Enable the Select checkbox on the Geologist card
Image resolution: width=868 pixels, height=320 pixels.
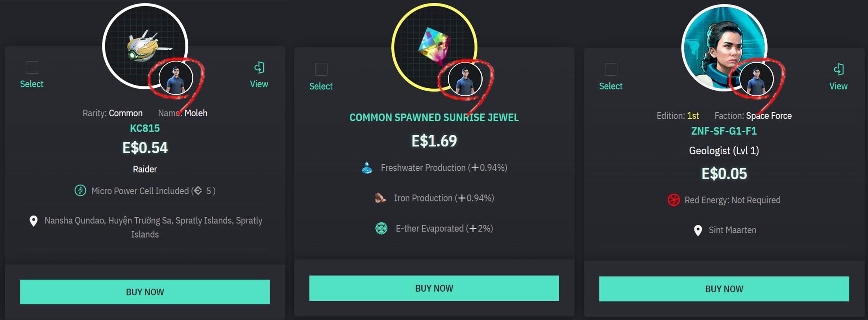click(x=611, y=69)
